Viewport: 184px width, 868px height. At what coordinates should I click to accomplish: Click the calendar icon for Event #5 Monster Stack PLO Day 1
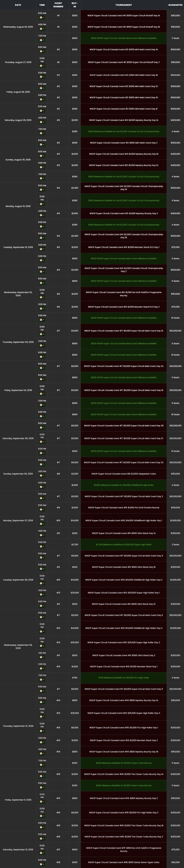pos(41,249)
